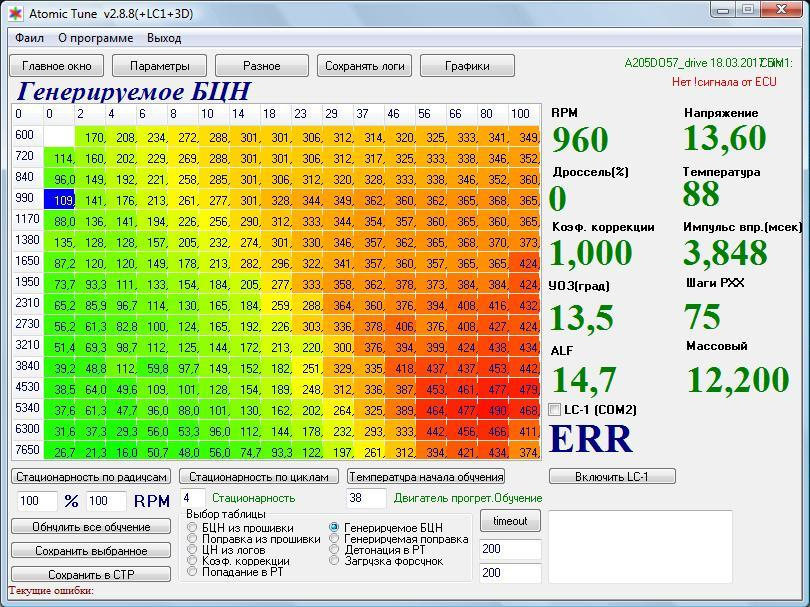This screenshot has height=607, width=810.
Task: Click the Включить LC-1 button
Action: [x=612, y=476]
